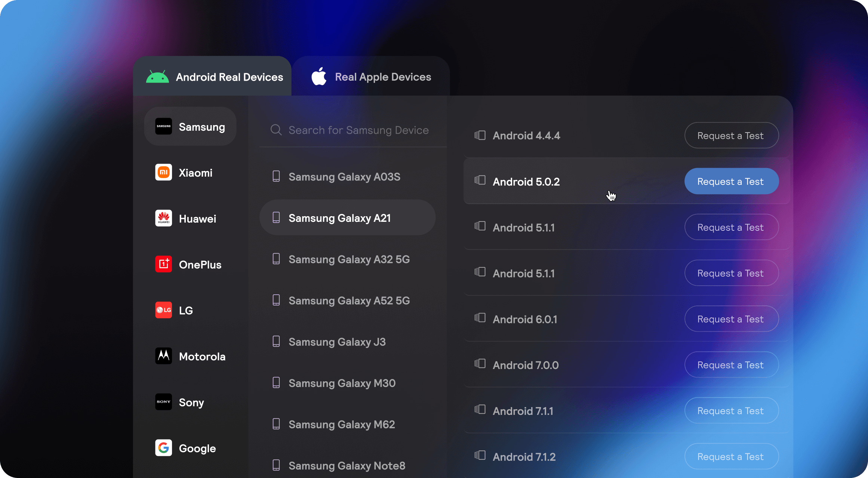Viewport: 868px width, 478px height.
Task: Click phone icon beside Samsung Galaxy A03S
Action: pyautogui.click(x=276, y=176)
